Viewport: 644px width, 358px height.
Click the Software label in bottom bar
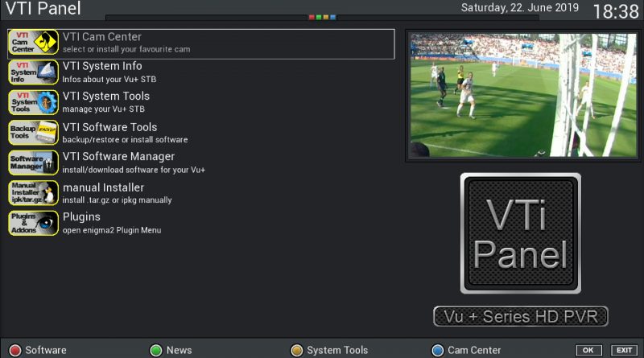(46, 350)
